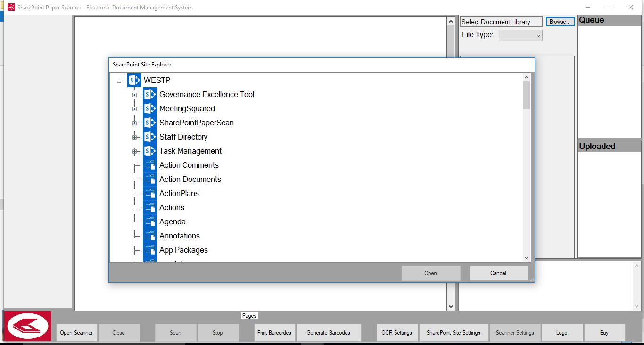Select Task Management in the tree

tap(190, 151)
